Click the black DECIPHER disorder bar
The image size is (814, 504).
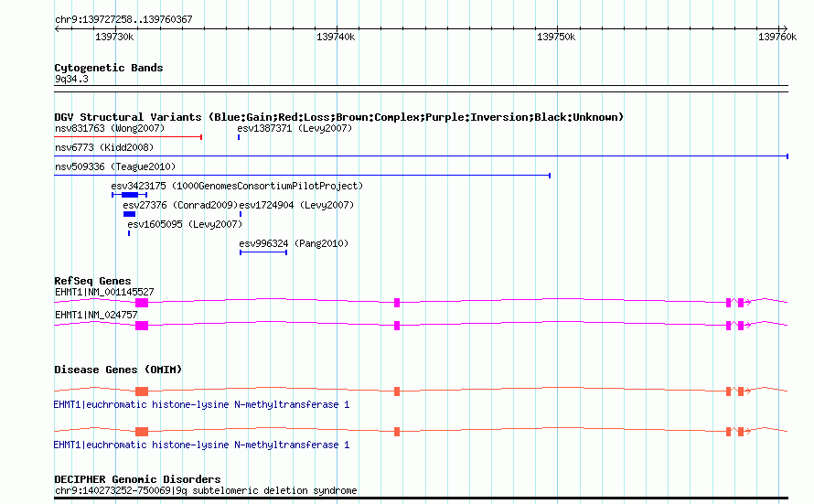pyautogui.click(x=421, y=499)
